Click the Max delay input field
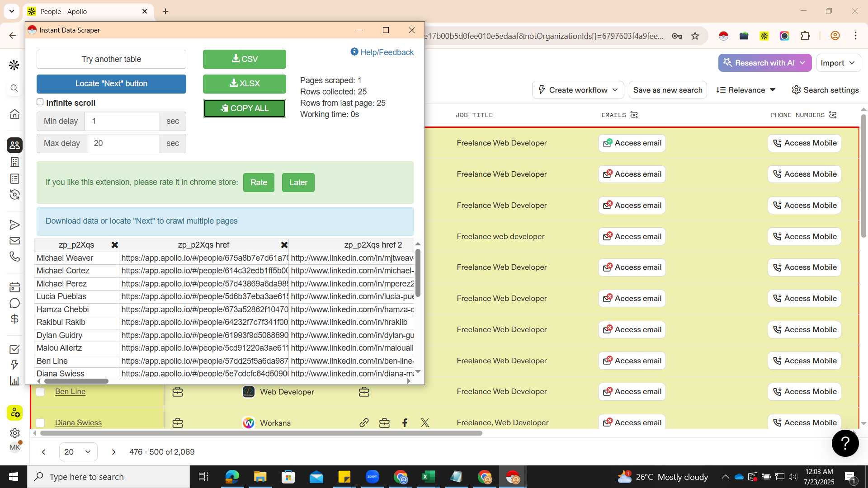This screenshot has height=488, width=868. point(123,143)
